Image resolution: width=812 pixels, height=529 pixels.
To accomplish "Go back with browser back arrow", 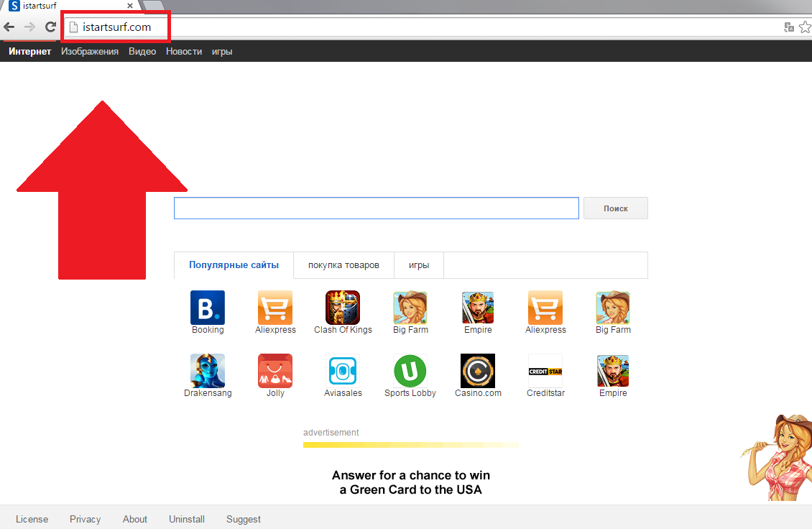I will tap(9, 27).
